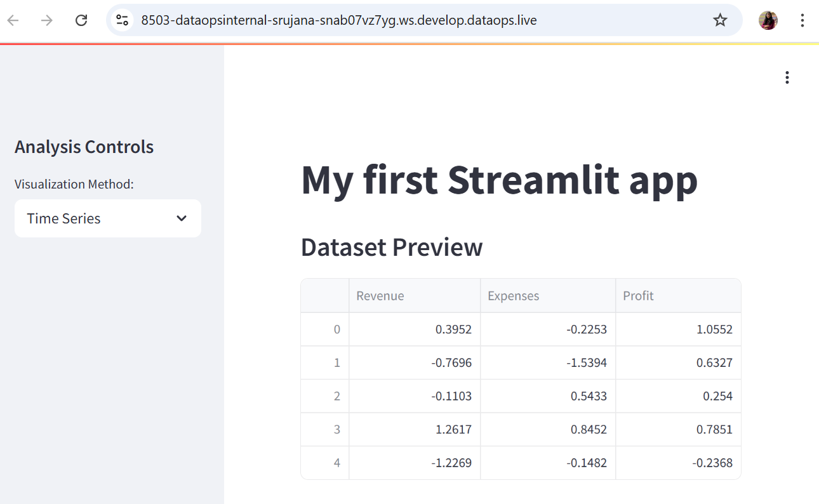Select Revenue cell -0.7696
819x504 pixels.
coord(415,363)
